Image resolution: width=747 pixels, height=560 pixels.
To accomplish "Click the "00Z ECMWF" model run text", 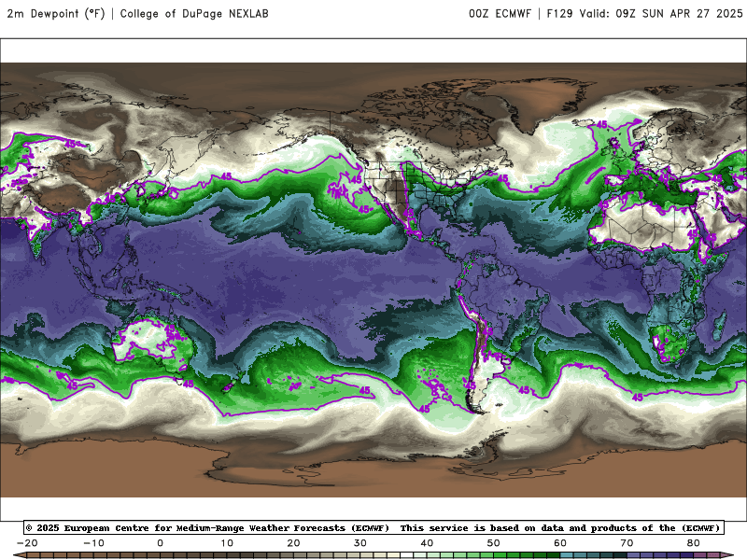I will point(500,13).
